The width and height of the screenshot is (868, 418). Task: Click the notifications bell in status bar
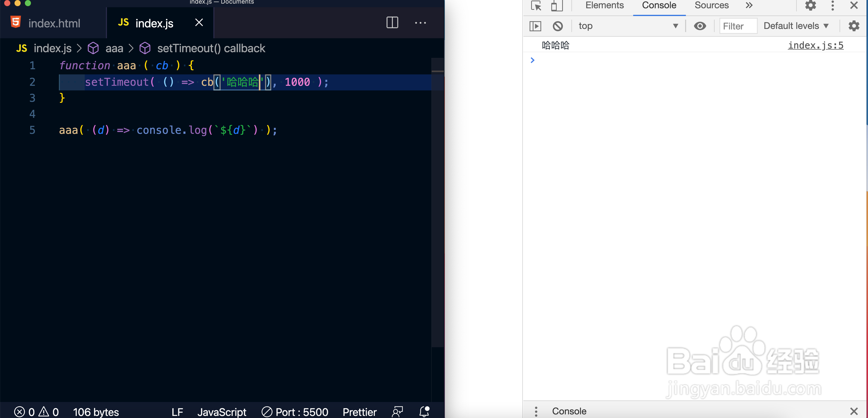(x=424, y=412)
